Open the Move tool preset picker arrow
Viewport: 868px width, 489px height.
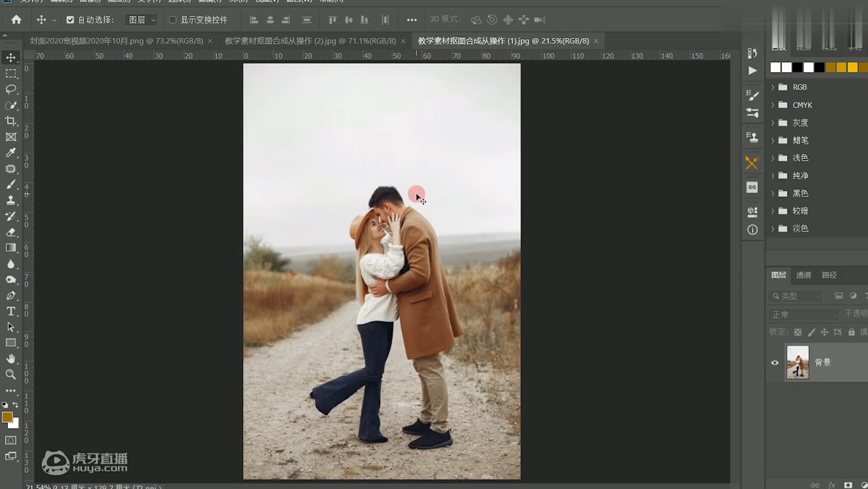[54, 20]
